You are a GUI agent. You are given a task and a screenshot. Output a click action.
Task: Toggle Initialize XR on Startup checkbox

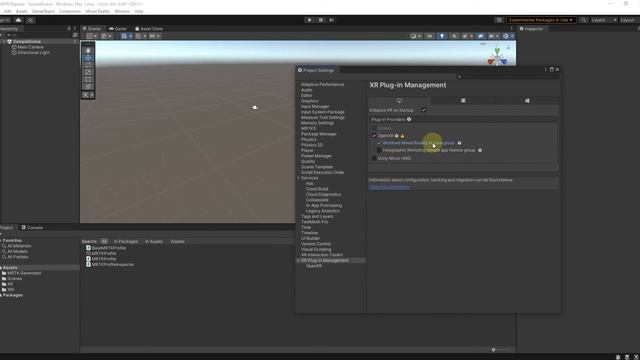(x=424, y=110)
